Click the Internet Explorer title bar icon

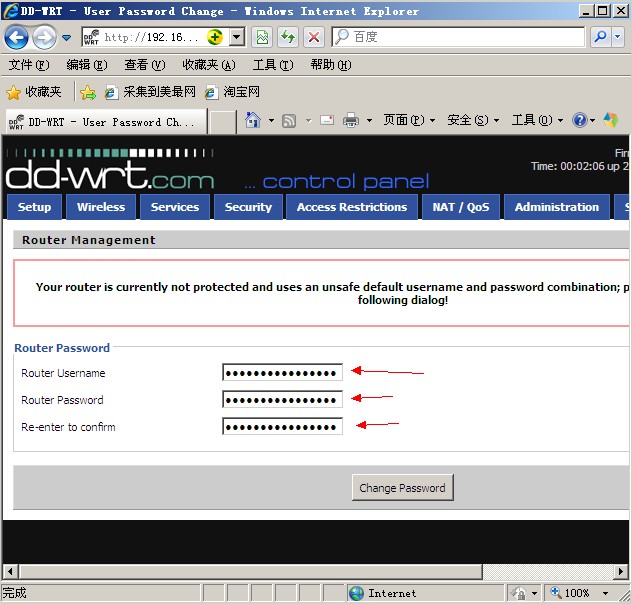coord(10,10)
